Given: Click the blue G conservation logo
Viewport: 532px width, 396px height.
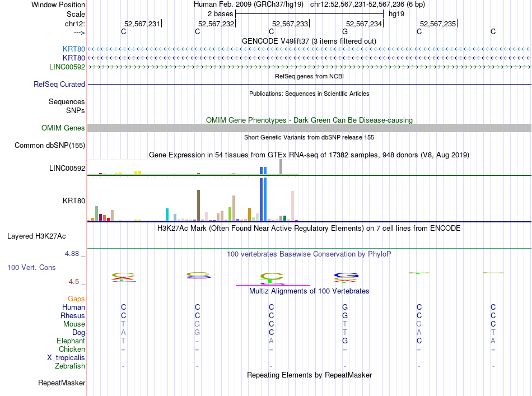Looking at the screenshot, I should click(x=346, y=275).
